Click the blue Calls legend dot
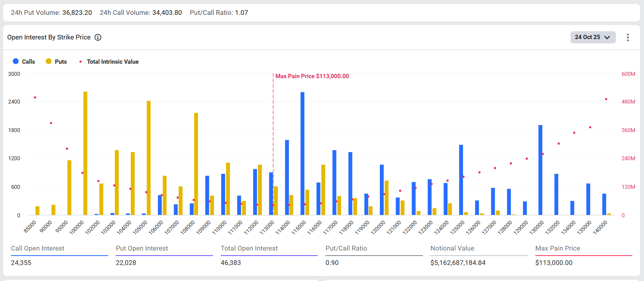 16,61
